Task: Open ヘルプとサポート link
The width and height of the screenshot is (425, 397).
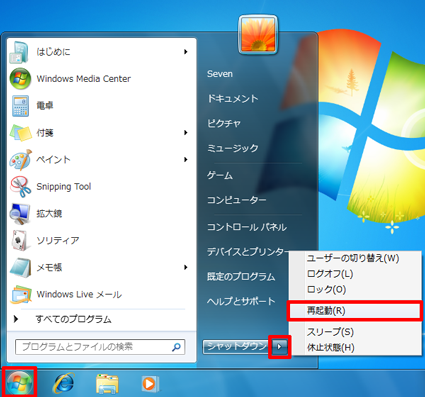Action: [241, 301]
